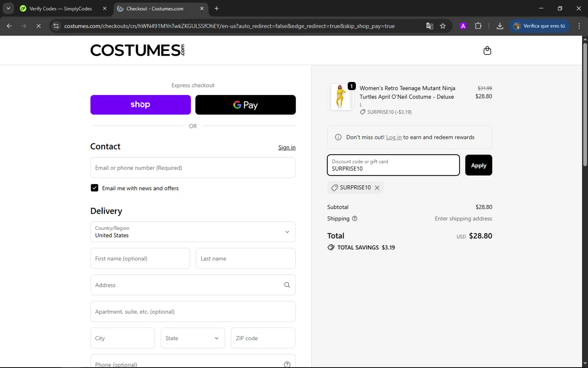Viewport: 588px width, 368px height.
Task: Select the Checkout Costumes.com tab
Action: click(x=160, y=9)
